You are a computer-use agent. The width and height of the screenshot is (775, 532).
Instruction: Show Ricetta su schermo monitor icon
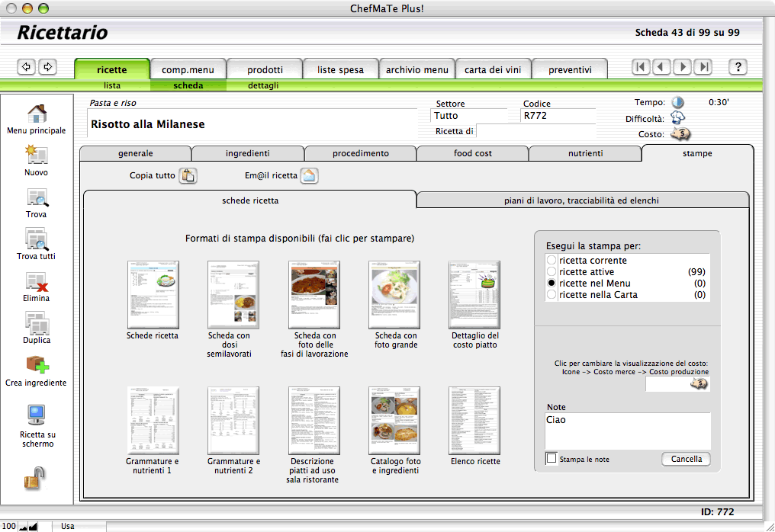(37, 415)
